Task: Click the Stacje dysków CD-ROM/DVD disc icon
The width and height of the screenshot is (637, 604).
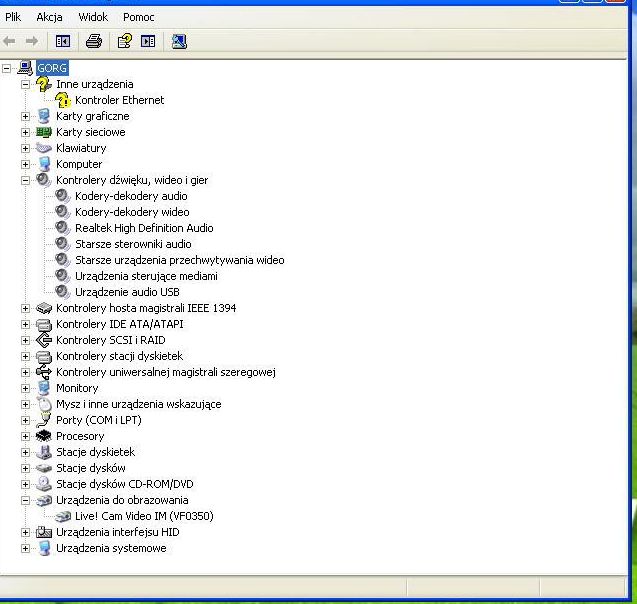Action: tap(43, 484)
